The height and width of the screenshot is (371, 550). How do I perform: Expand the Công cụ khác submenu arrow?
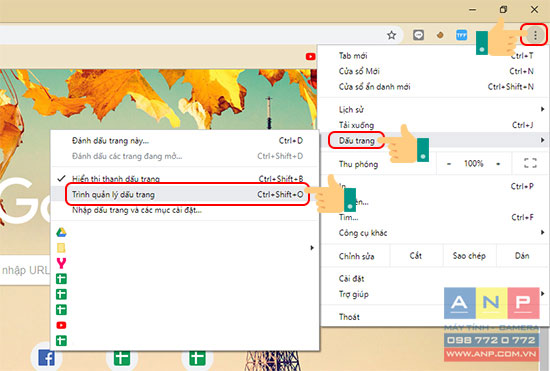coord(542,232)
